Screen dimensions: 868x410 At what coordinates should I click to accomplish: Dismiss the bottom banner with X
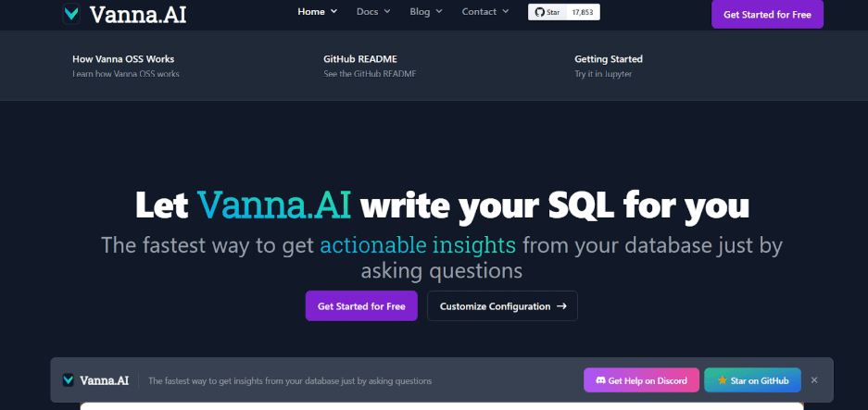814,380
